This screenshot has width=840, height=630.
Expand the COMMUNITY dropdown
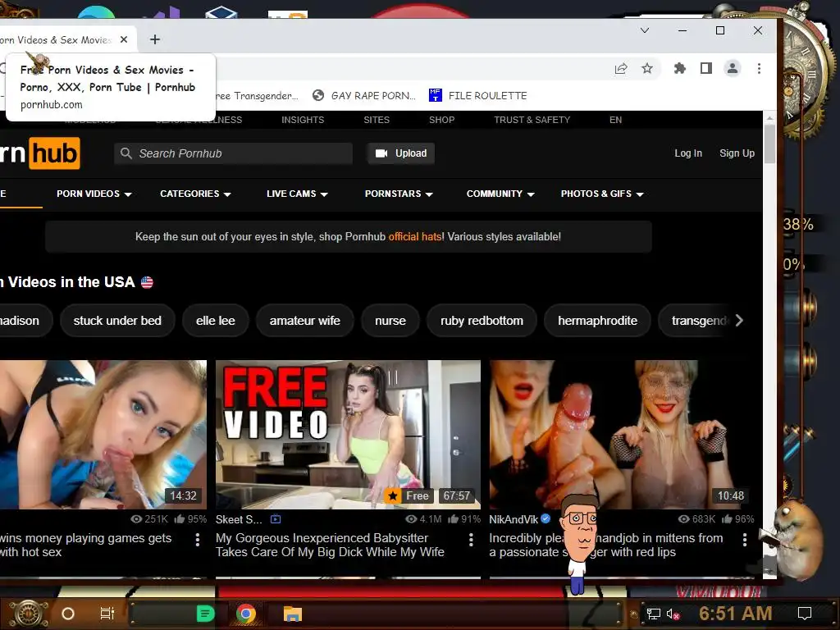(x=500, y=194)
